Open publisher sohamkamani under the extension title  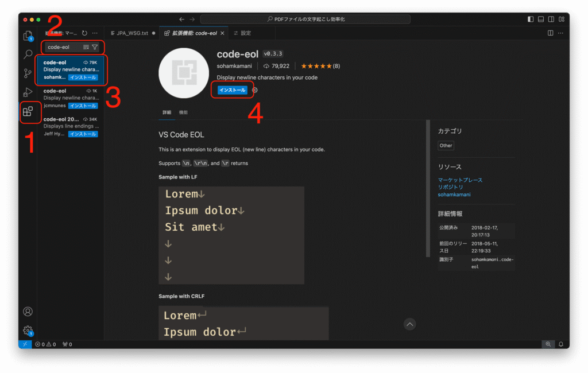pos(234,66)
